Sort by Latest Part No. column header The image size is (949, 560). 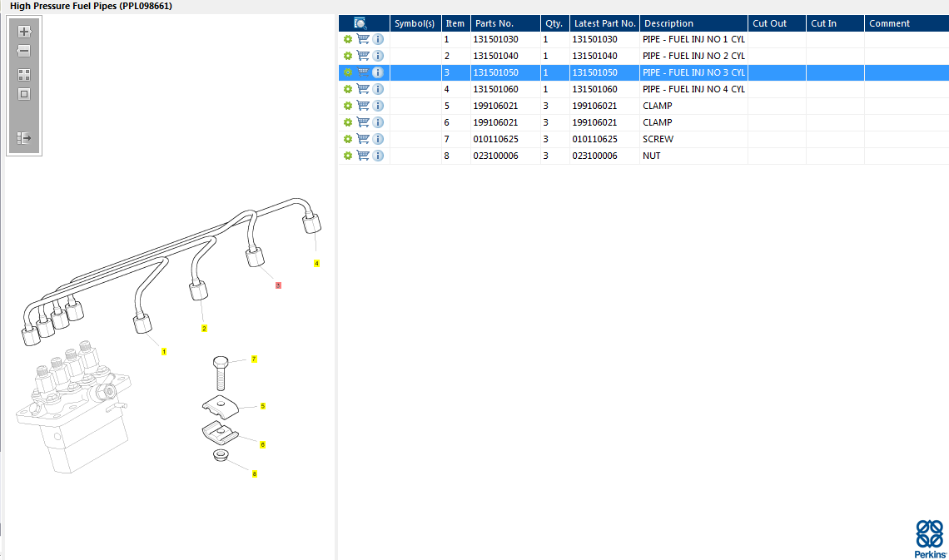coord(604,23)
